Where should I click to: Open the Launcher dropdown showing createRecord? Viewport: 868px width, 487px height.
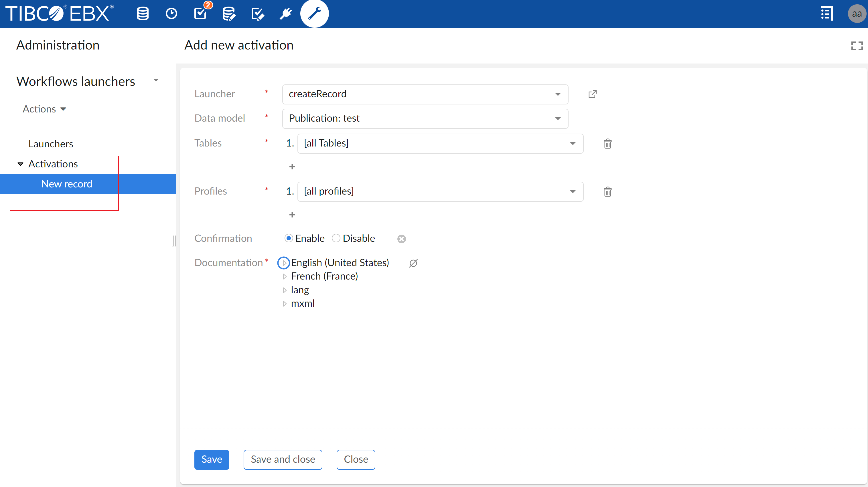point(425,94)
